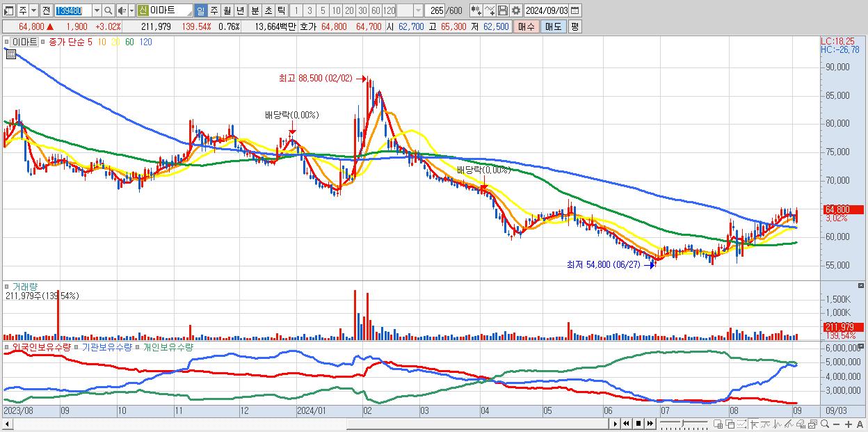868x432 pixels.
Task: Click the stock search magnifier icon
Action: click(108, 11)
